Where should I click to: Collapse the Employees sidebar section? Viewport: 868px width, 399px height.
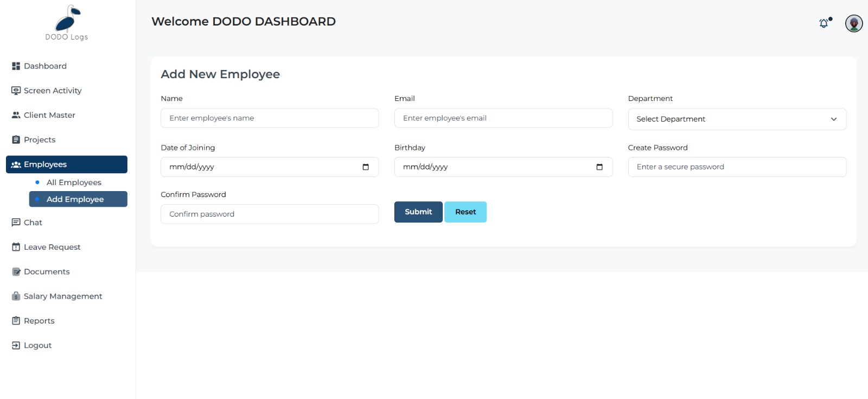tap(67, 164)
